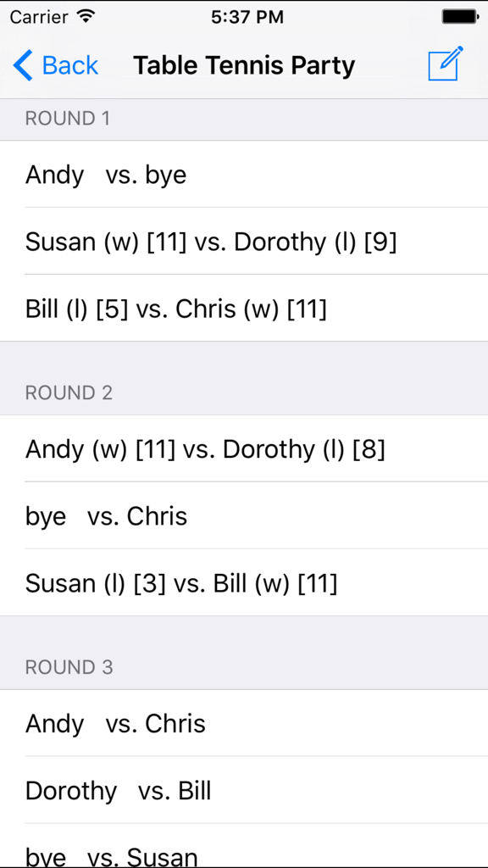Tap the Dorothy vs. Bill row
488x868 pixels.
tap(244, 791)
